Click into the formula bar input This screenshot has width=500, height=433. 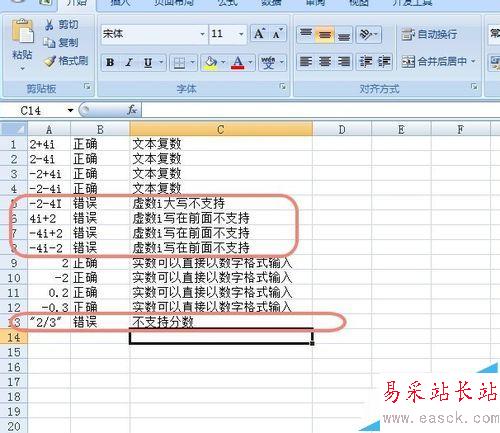tap(320, 110)
